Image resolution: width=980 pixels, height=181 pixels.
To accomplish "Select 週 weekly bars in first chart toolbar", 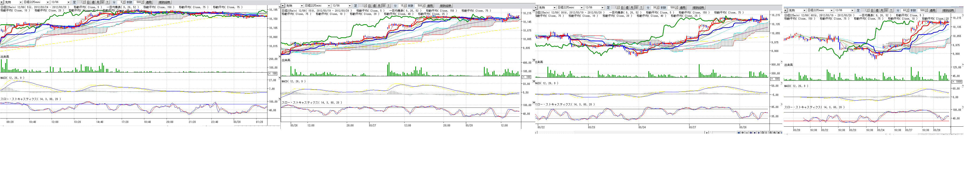I will (x=93, y=2).
